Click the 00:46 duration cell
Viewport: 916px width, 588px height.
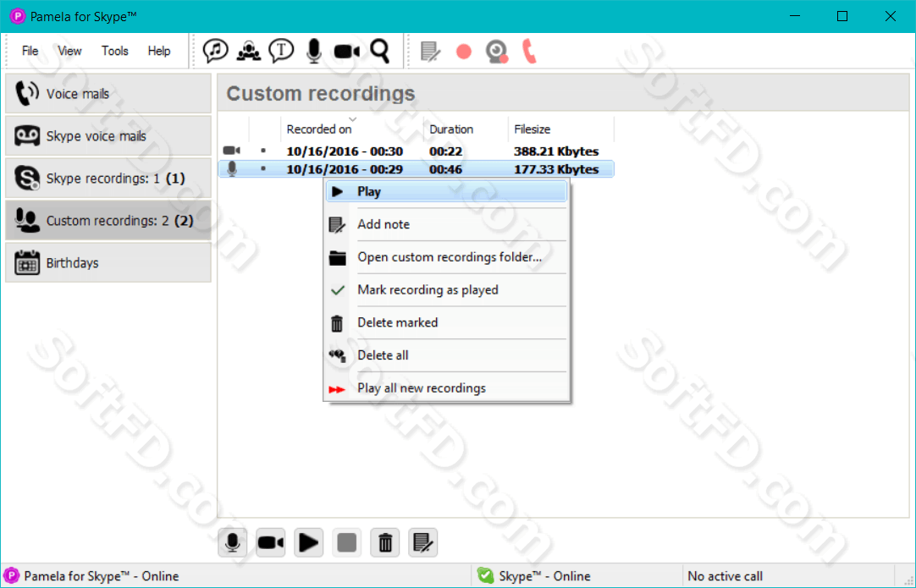click(x=446, y=169)
